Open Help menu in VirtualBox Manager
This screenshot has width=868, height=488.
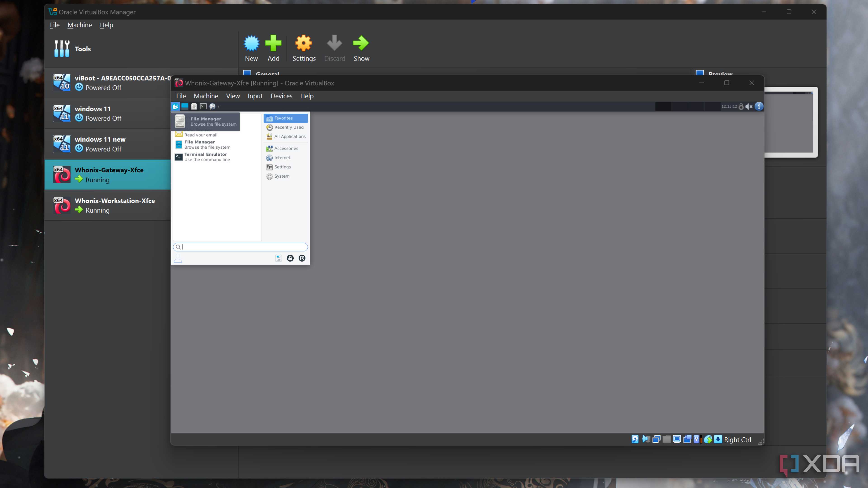pos(106,25)
